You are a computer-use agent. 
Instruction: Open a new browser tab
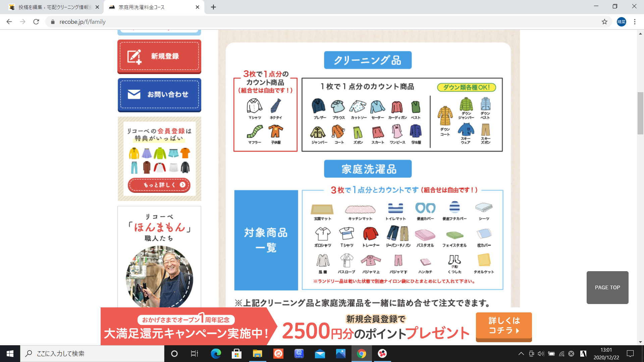tap(213, 7)
